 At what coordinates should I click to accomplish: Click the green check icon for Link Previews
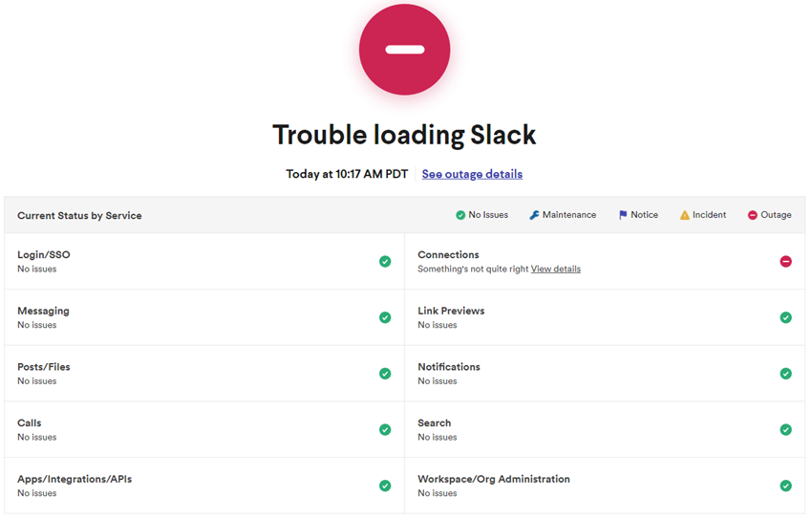pos(785,317)
